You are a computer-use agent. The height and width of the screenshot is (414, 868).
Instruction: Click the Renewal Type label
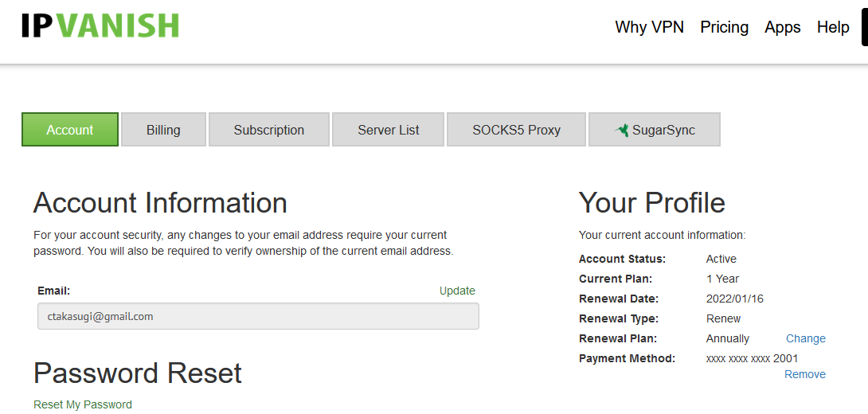[x=618, y=318]
